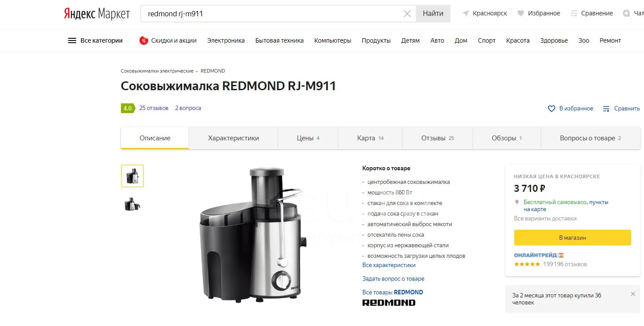Click the red discount percent icon
This screenshot has height=326, width=644.
point(144,40)
